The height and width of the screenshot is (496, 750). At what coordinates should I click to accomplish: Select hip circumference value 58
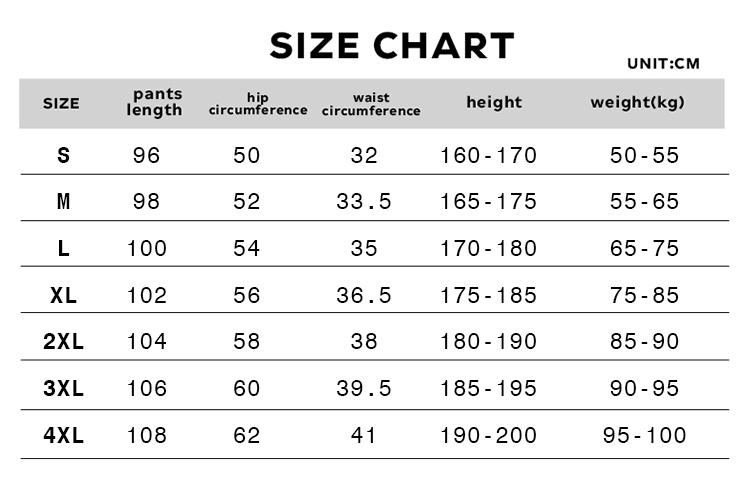point(247,342)
